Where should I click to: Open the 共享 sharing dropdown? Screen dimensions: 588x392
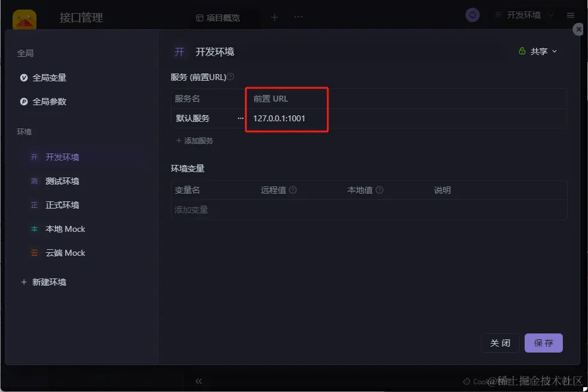click(x=538, y=51)
